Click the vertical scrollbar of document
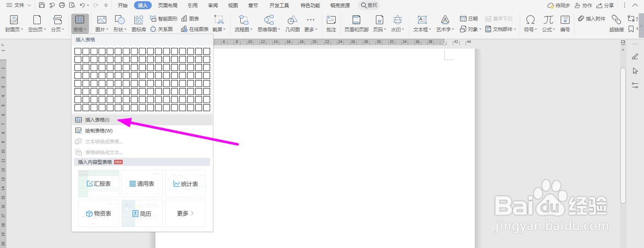 click(x=623, y=135)
